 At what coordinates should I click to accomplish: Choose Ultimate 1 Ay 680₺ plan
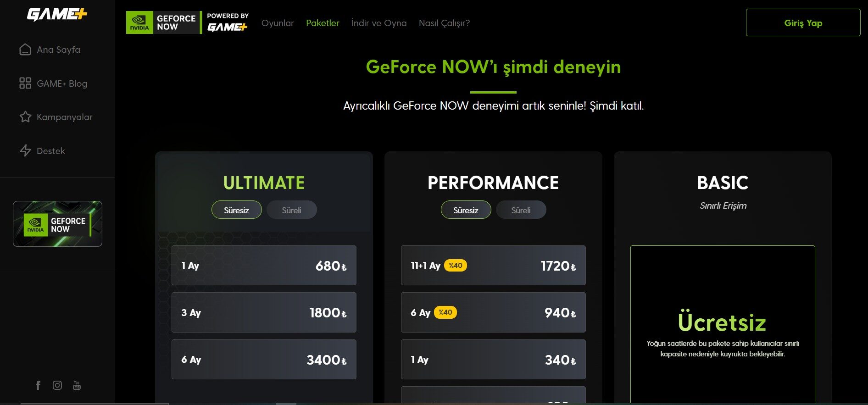click(x=264, y=266)
